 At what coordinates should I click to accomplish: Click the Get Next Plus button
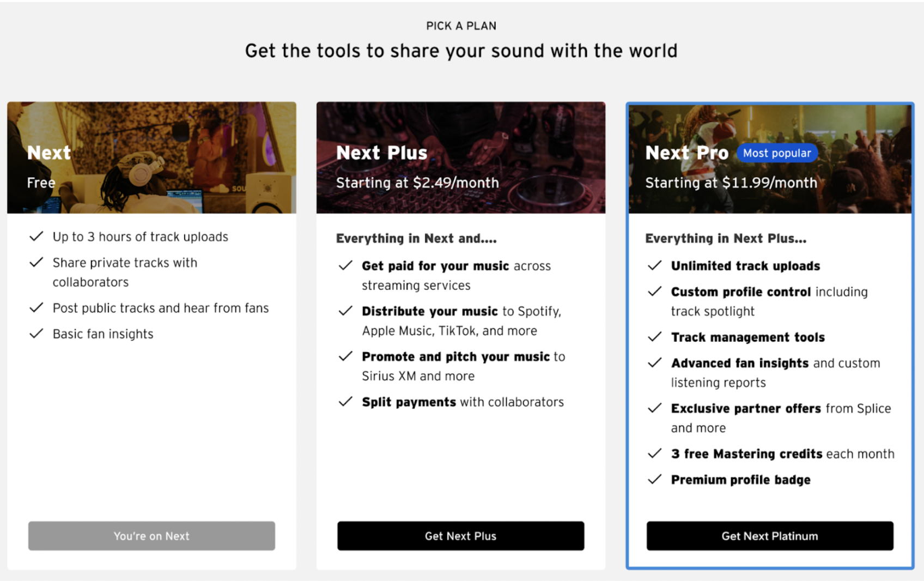(460, 536)
